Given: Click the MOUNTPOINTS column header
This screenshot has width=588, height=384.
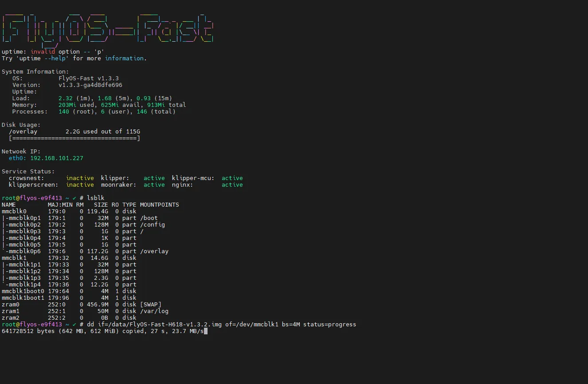Looking at the screenshot, I should (x=159, y=205).
